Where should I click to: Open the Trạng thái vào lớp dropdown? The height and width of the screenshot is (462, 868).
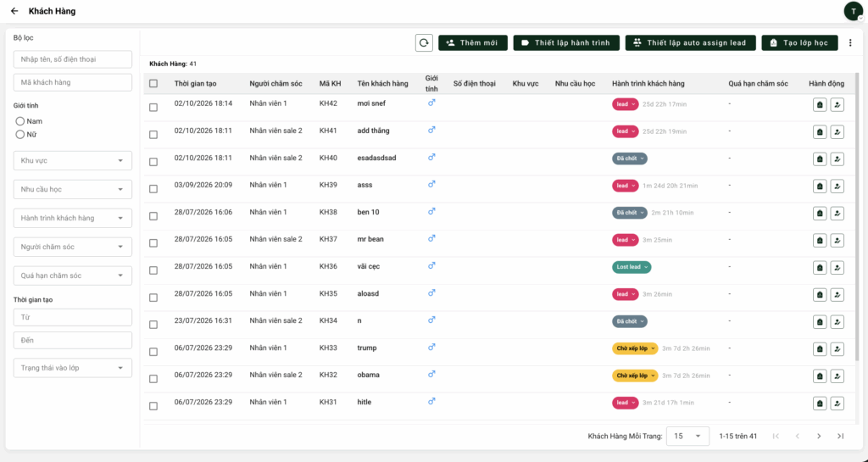[73, 368]
